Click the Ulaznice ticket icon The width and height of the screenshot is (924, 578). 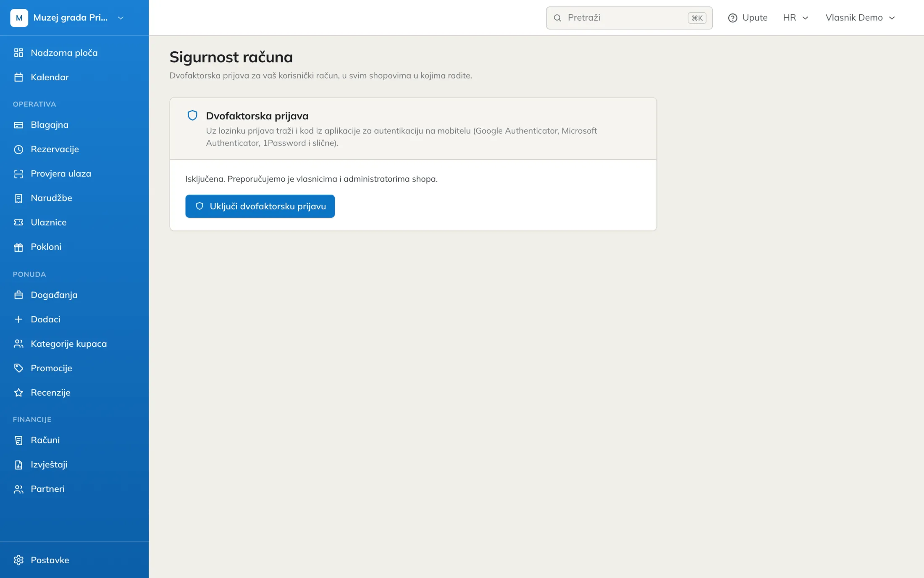click(18, 222)
